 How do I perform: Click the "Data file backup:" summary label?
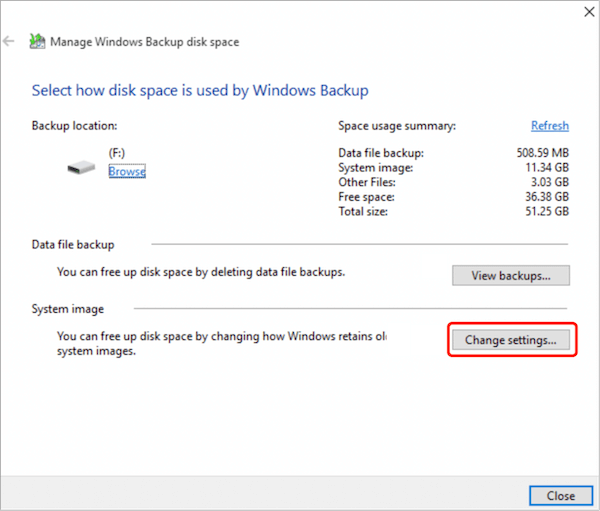click(381, 153)
